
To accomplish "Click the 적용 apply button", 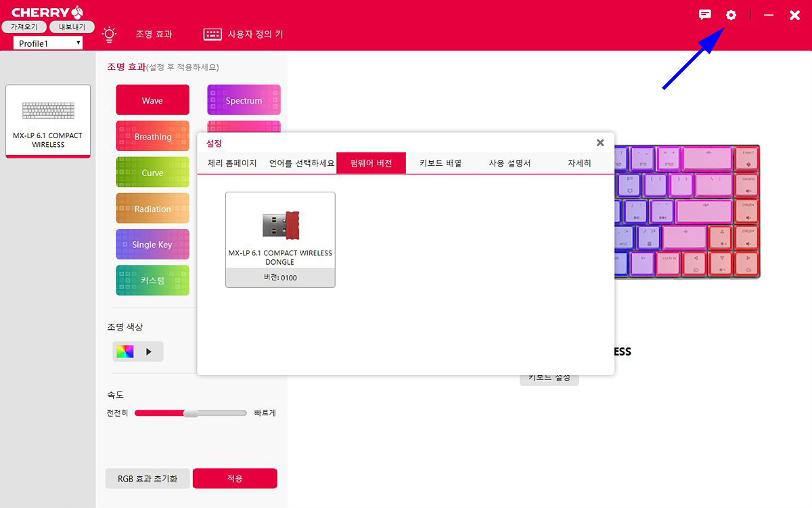I will coord(235,478).
